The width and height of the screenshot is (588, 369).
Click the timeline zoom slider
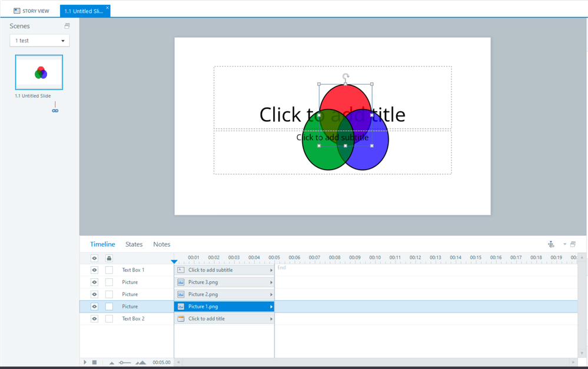(x=124, y=363)
